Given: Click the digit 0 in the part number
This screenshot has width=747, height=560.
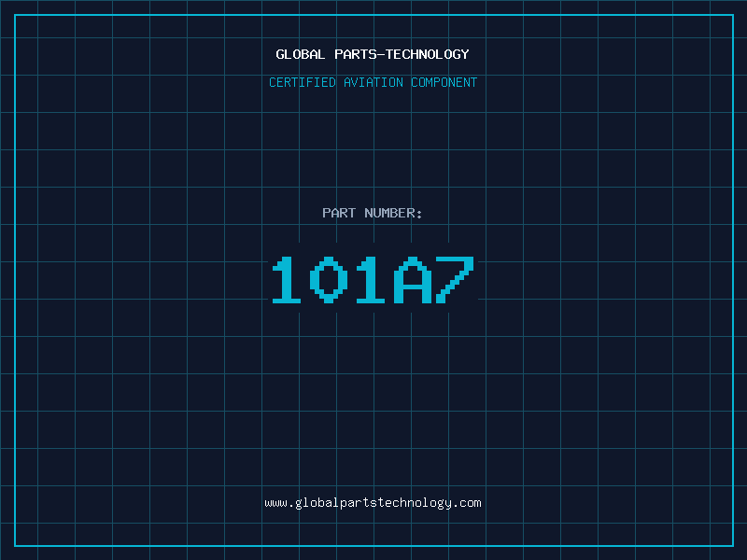Looking at the screenshot, I should pyautogui.click(x=329, y=280).
